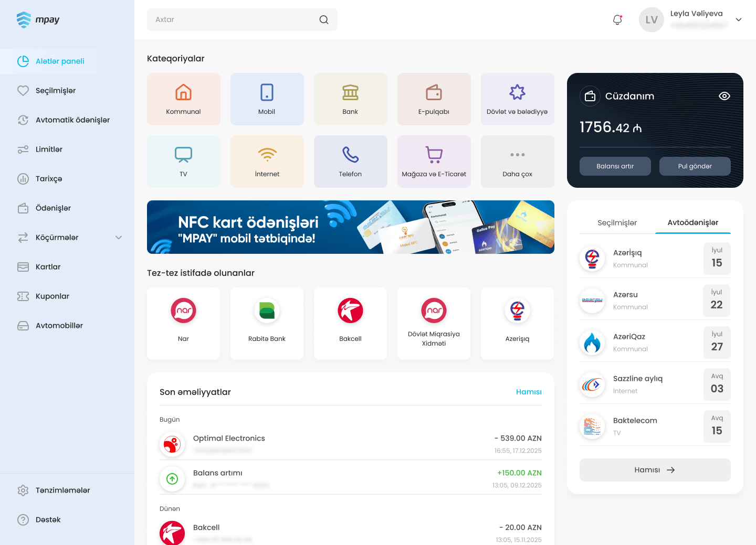756x545 pixels.
Task: Open the Kommunal category tile
Action: coord(183,99)
